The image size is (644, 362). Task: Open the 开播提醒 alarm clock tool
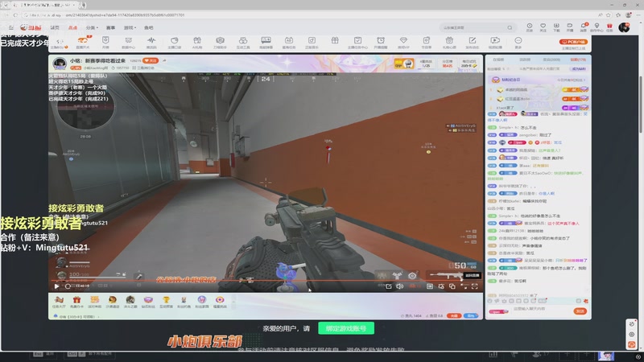click(x=381, y=43)
